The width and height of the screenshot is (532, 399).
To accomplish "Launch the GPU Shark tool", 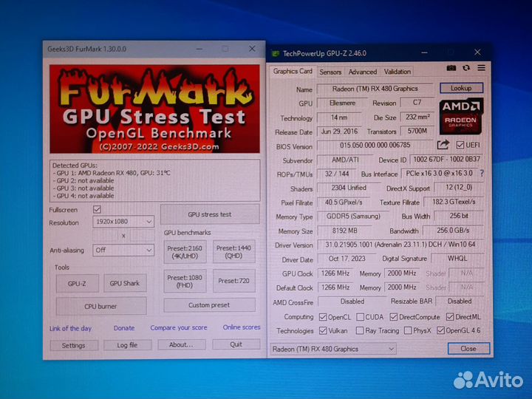I will pos(125,283).
